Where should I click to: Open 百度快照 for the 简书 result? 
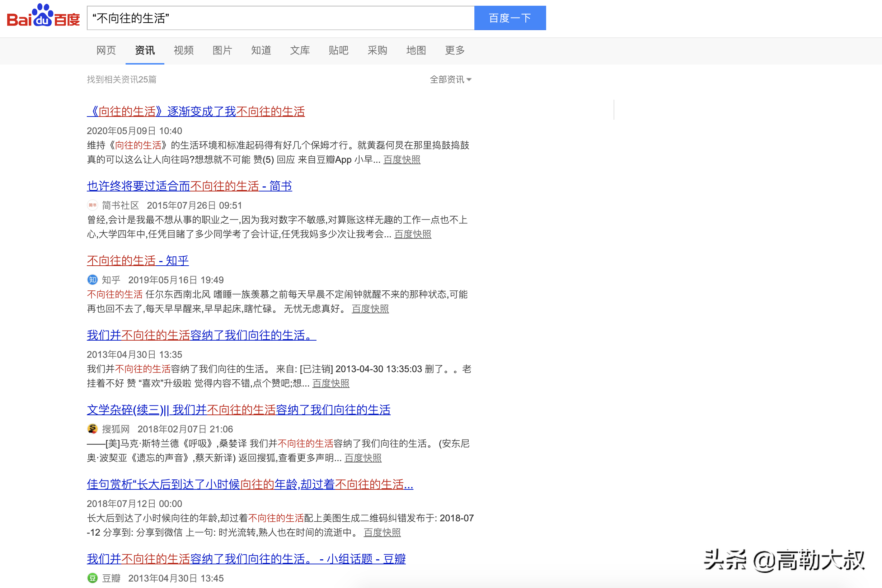tap(413, 234)
